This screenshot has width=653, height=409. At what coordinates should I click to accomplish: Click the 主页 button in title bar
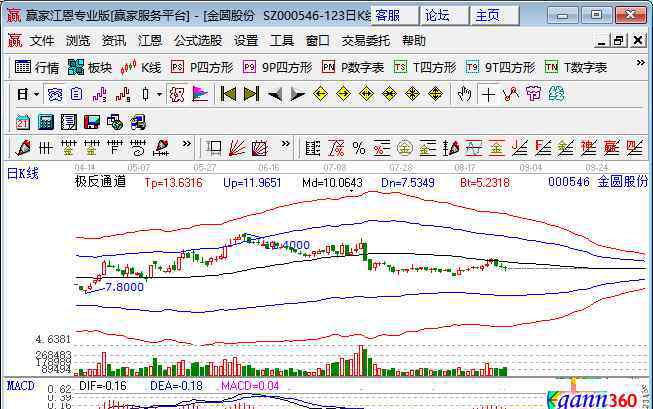click(x=494, y=16)
